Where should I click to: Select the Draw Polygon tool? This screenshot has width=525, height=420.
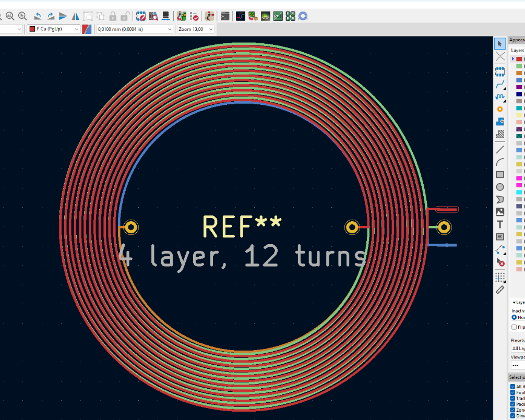click(500, 199)
